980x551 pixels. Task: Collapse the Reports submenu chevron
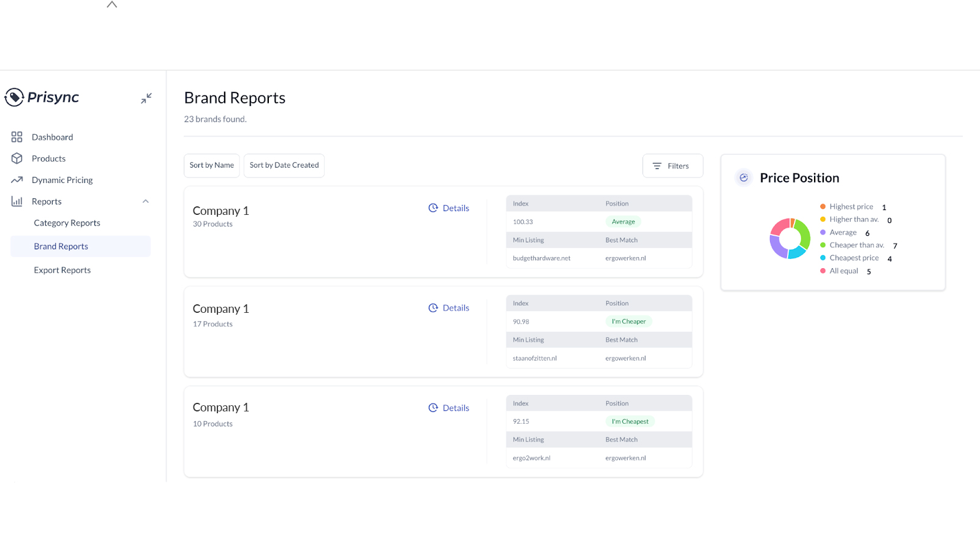pos(145,201)
